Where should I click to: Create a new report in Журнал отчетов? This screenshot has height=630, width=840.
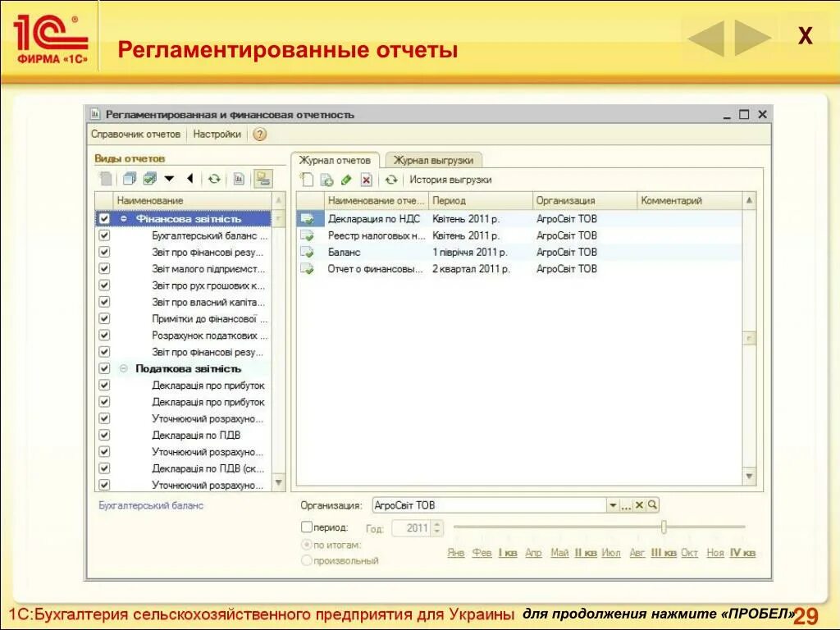click(x=307, y=180)
